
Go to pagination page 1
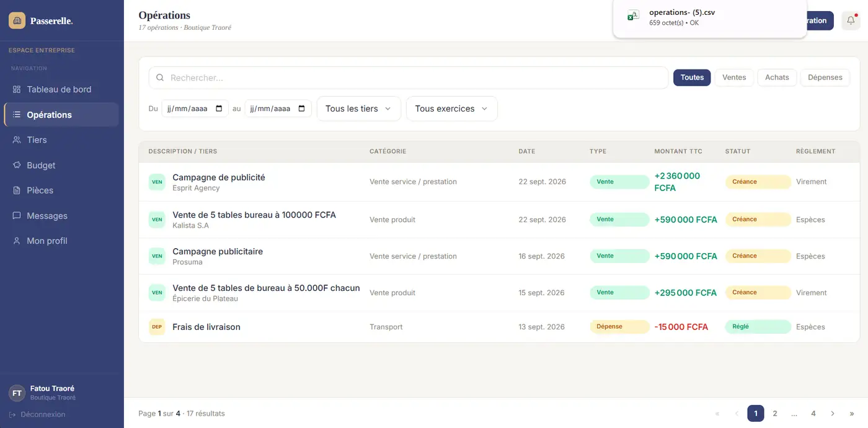pyautogui.click(x=755, y=413)
